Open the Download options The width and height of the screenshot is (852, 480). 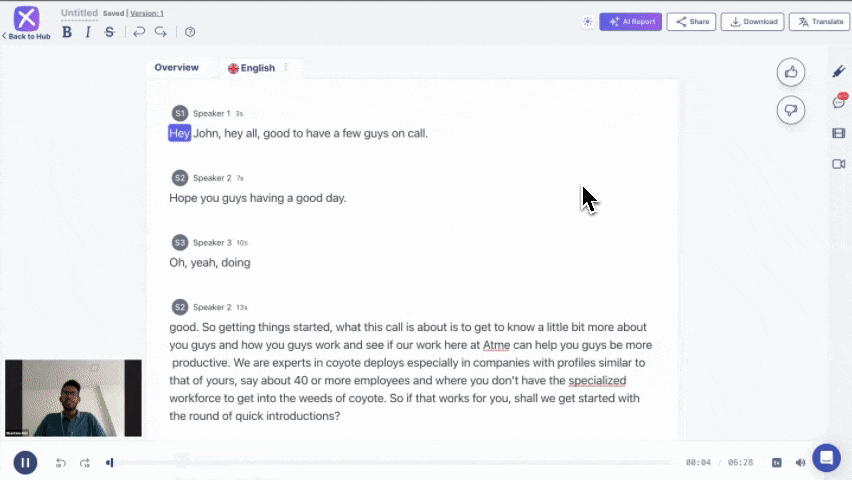point(753,22)
